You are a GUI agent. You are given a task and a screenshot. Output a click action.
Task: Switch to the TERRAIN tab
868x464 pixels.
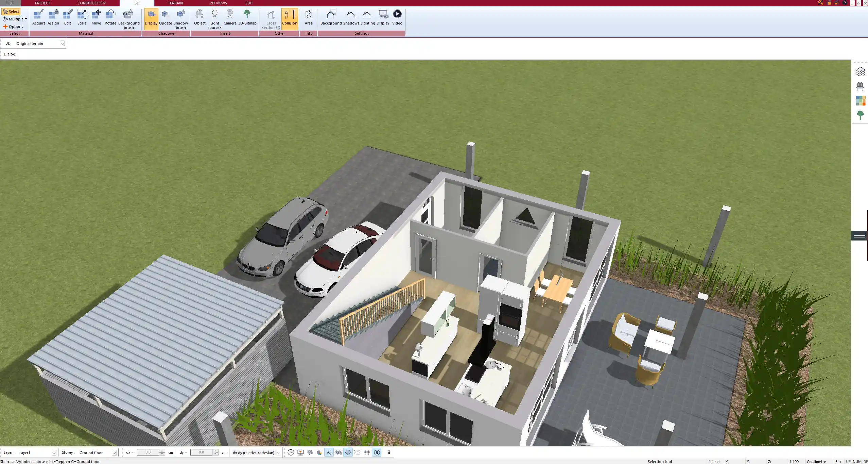[175, 3]
